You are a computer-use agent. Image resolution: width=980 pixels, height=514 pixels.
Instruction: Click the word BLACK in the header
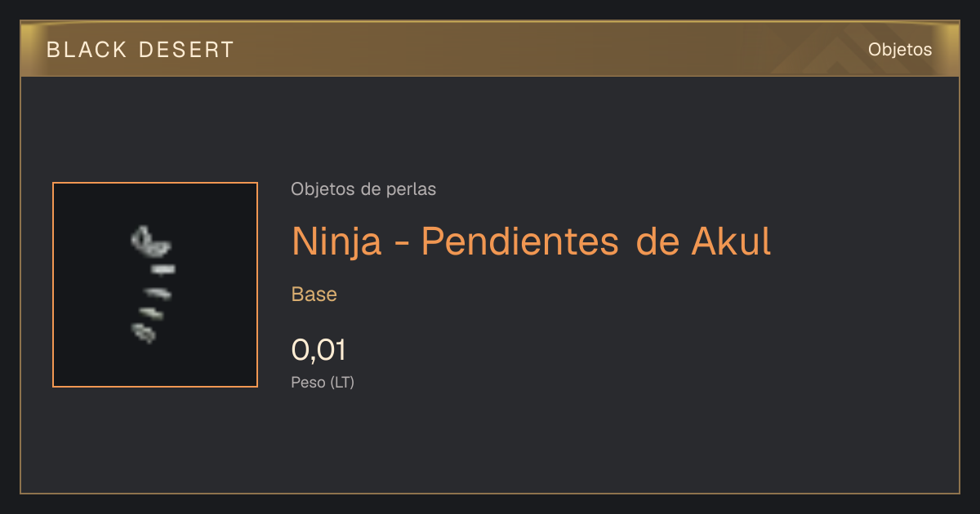coord(87,50)
